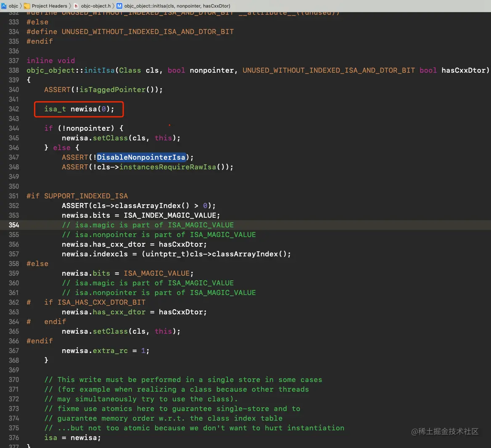The width and height of the screenshot is (491, 448).
Task: Click 'ISA_HAS_CXX_DTOR_BIT' macro text
Action: tap(101, 303)
